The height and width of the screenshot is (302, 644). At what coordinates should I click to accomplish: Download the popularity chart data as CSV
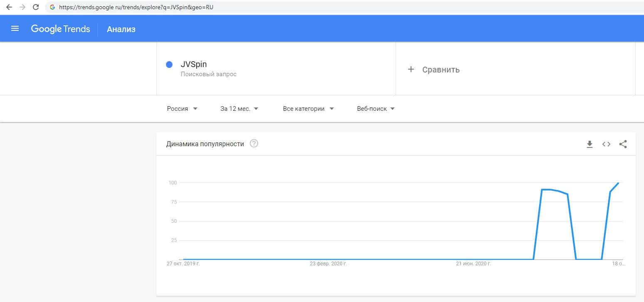tap(590, 144)
